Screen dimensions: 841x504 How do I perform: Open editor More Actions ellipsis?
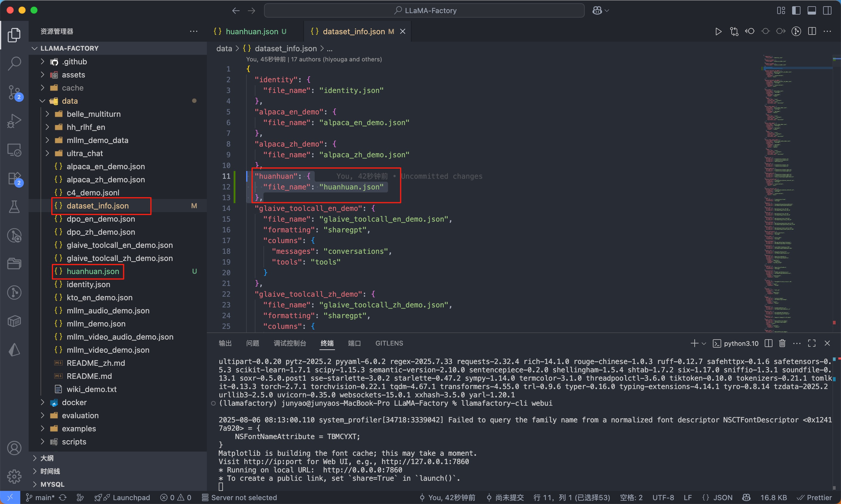[827, 32]
